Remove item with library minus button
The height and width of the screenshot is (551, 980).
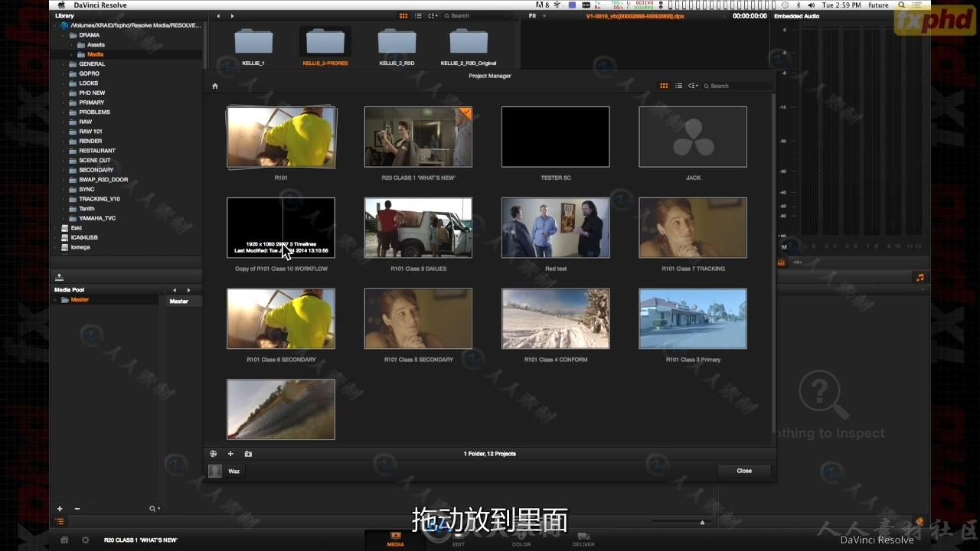click(x=77, y=509)
